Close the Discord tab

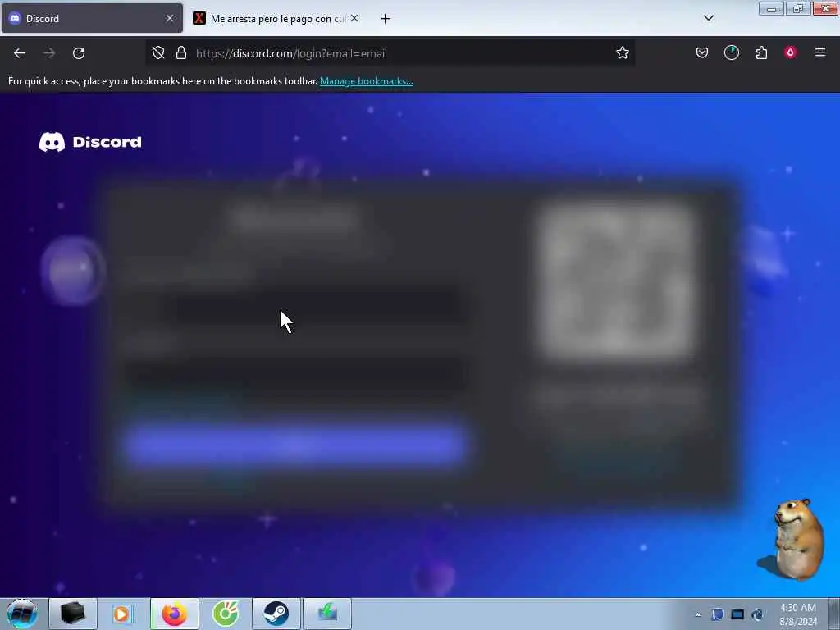pos(170,18)
